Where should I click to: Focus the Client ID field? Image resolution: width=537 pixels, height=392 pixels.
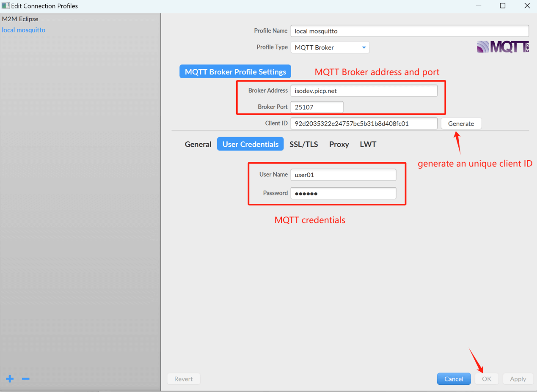coord(364,123)
